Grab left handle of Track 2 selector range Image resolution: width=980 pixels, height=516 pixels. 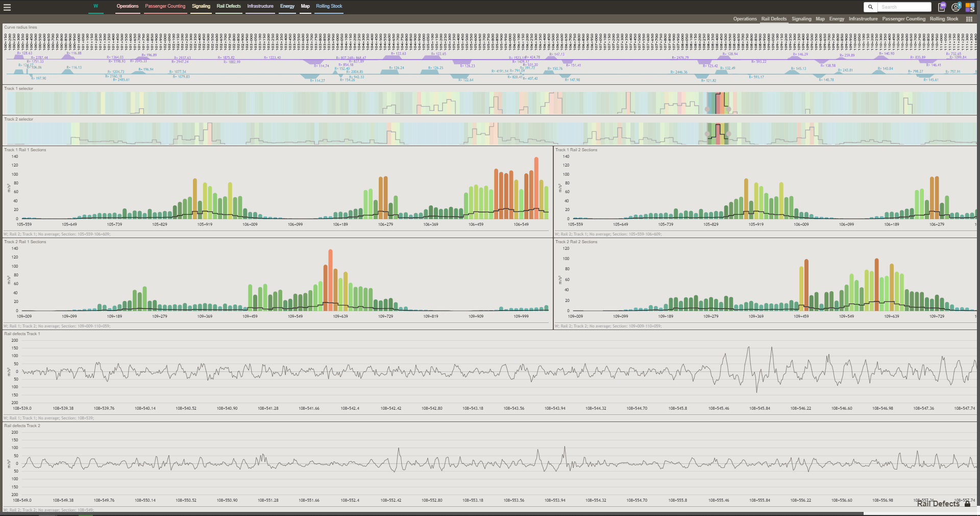tap(707, 134)
